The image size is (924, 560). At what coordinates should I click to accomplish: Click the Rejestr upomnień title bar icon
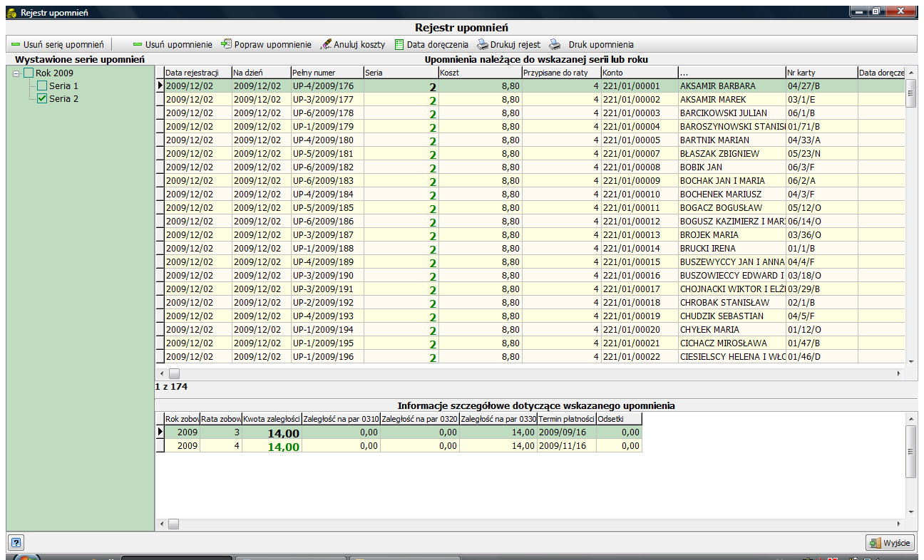coord(12,12)
